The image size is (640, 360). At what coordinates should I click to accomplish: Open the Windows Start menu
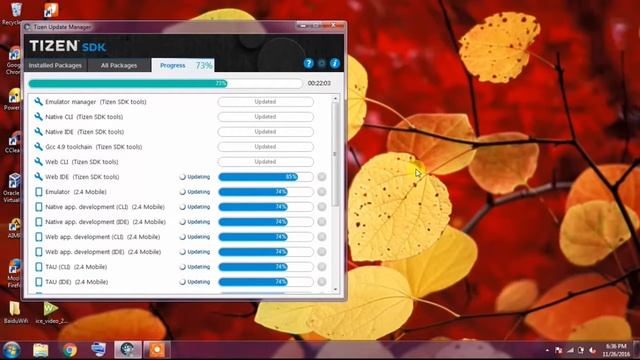point(11,350)
